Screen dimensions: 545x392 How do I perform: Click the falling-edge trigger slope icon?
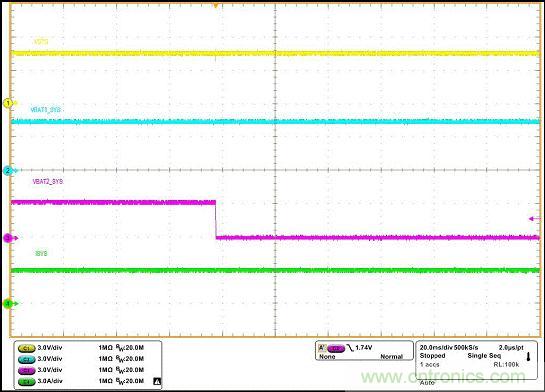click(x=350, y=348)
